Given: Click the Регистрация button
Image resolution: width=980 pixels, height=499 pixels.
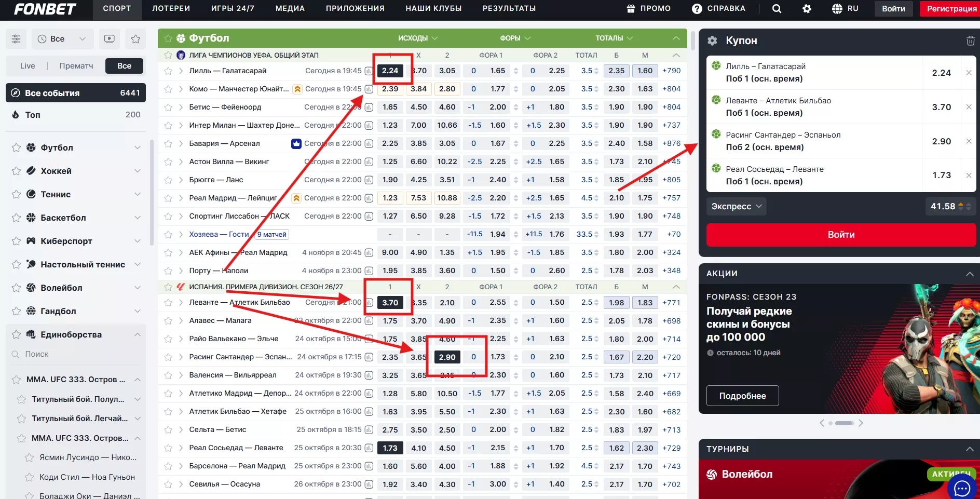Looking at the screenshot, I should click(x=951, y=9).
